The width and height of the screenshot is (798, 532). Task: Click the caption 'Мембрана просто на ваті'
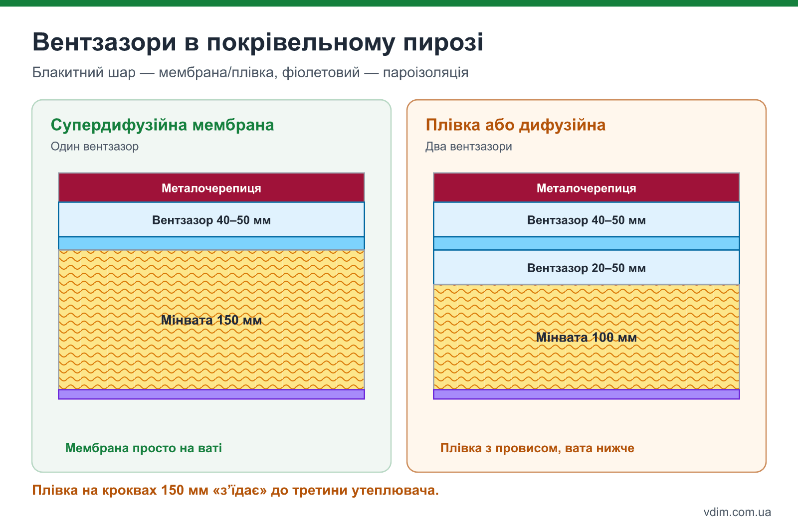pyautogui.click(x=144, y=448)
